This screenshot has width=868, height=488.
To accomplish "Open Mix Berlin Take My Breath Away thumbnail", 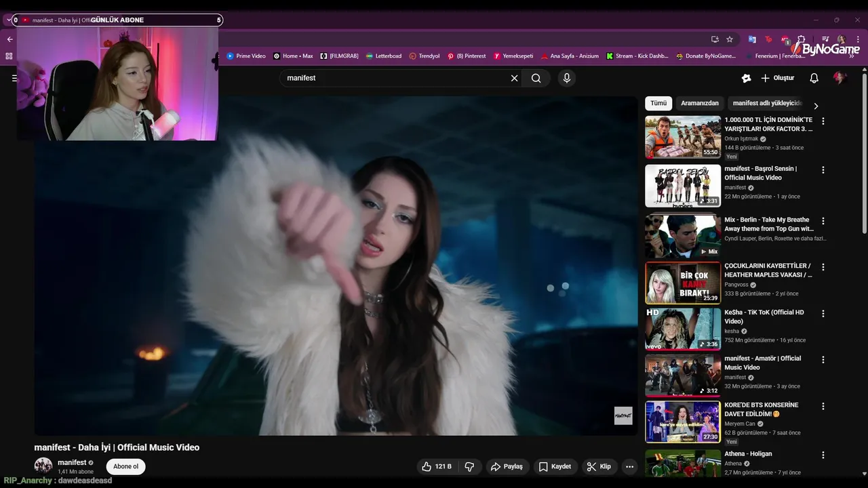I will 683,236.
